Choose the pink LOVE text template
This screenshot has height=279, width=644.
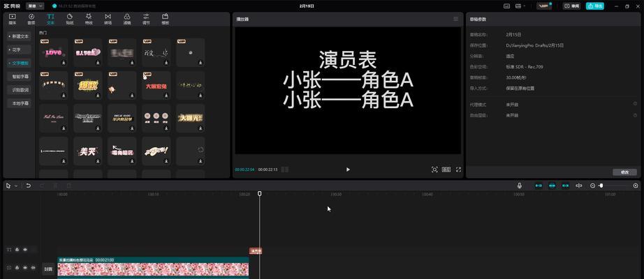[x=53, y=52]
